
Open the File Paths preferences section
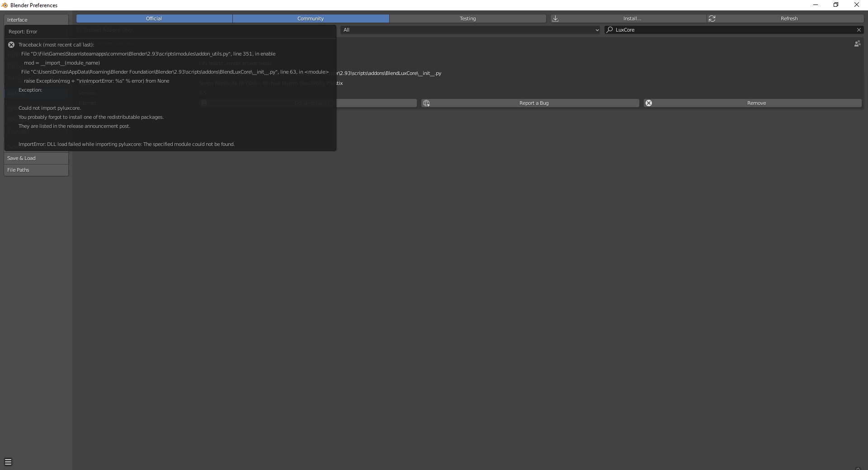36,170
